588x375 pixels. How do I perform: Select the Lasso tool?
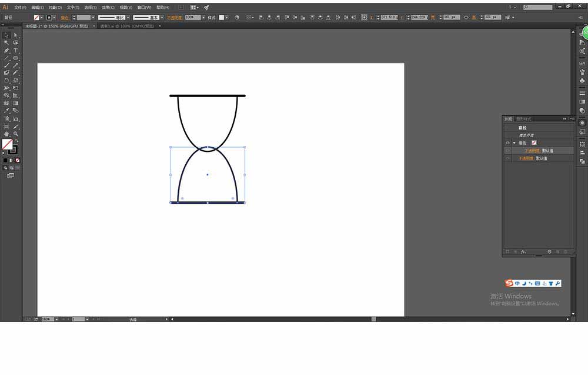coord(16,43)
